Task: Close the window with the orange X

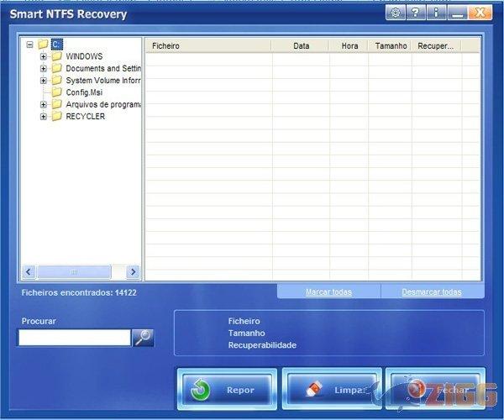Action: tap(480, 13)
